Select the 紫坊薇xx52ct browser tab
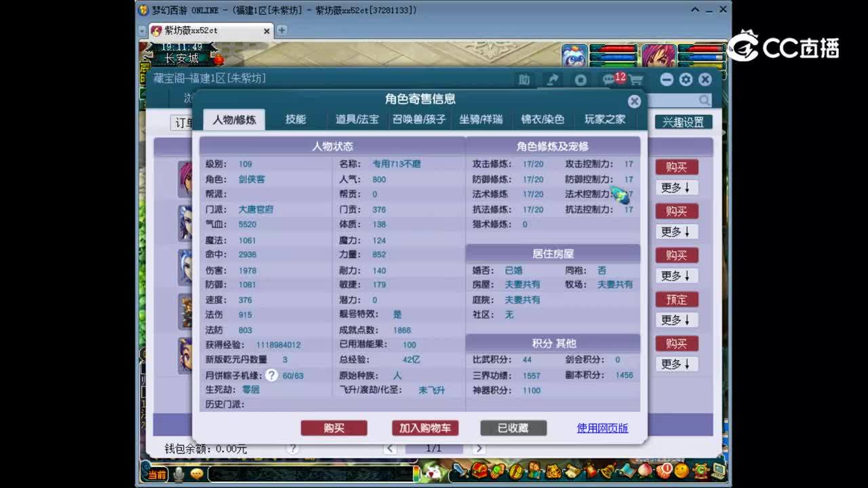The image size is (868, 488). [210, 30]
